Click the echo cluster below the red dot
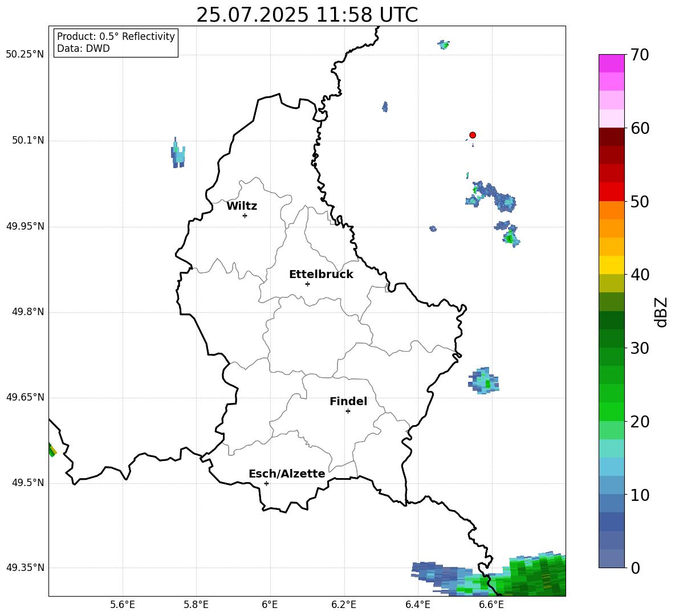Viewport: 675px width, 616px height. 491,196
